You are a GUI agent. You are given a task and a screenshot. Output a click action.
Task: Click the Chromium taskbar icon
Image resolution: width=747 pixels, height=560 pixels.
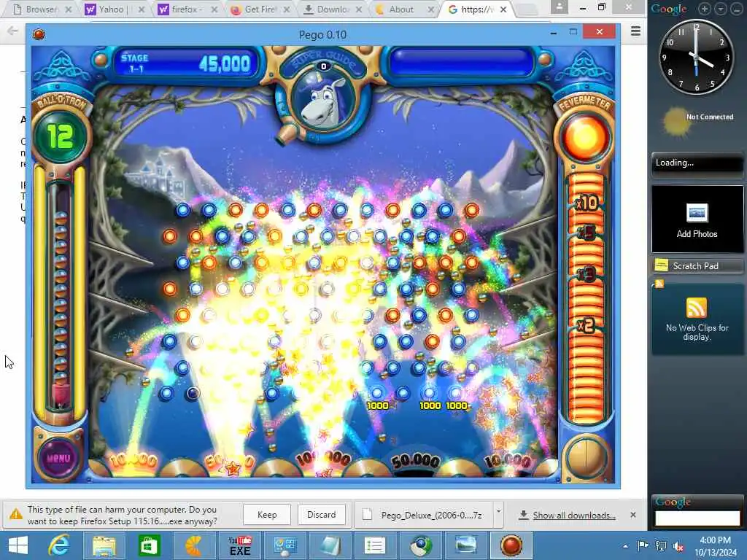coord(420,545)
